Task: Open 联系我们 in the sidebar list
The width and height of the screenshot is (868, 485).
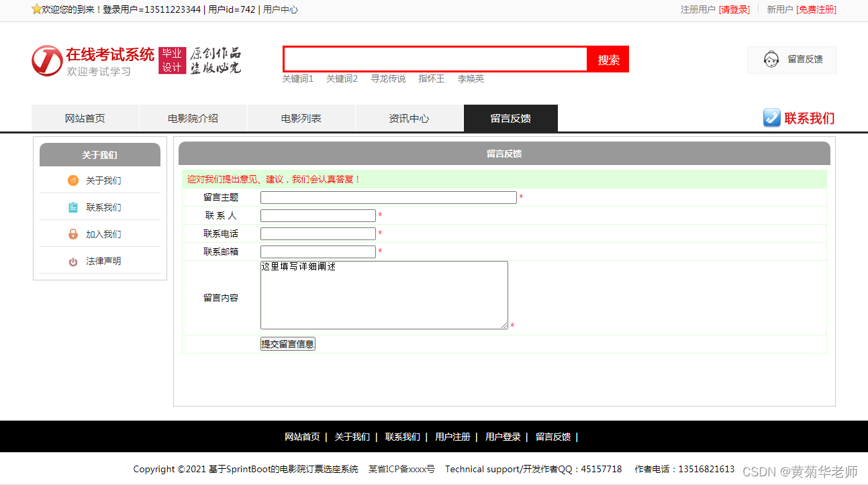Action: 103,207
